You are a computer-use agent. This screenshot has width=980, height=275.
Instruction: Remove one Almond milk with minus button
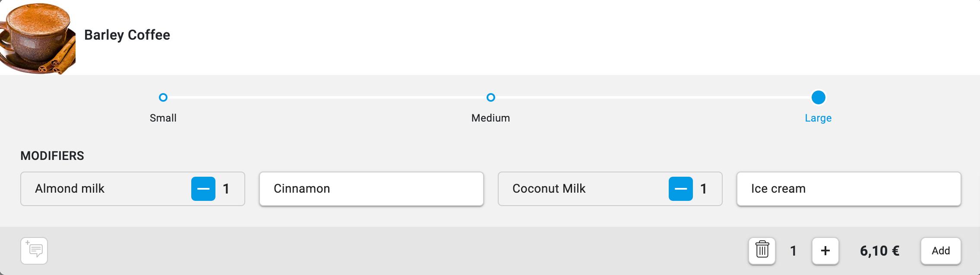coord(203,189)
